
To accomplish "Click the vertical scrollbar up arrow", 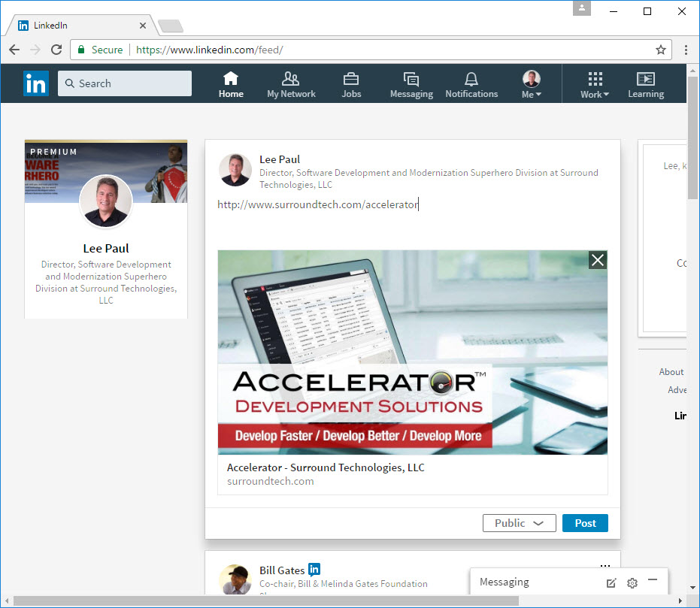I will point(692,71).
